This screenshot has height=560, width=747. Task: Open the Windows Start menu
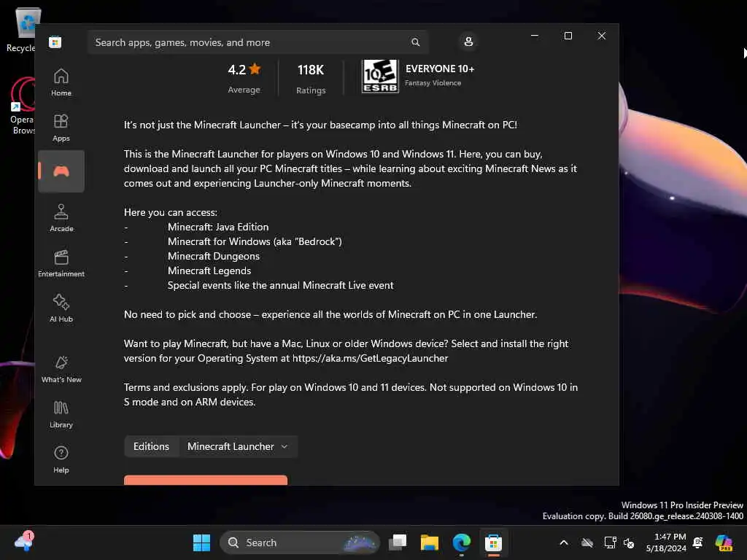click(x=201, y=542)
